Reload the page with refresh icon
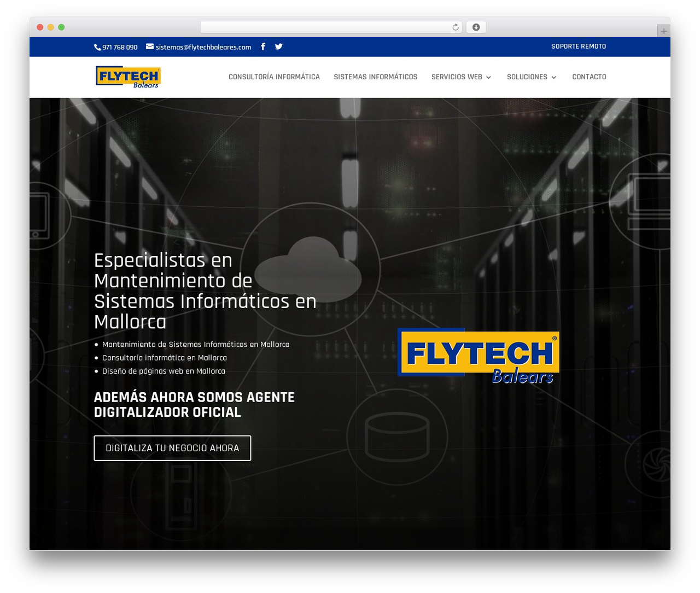 (x=456, y=27)
